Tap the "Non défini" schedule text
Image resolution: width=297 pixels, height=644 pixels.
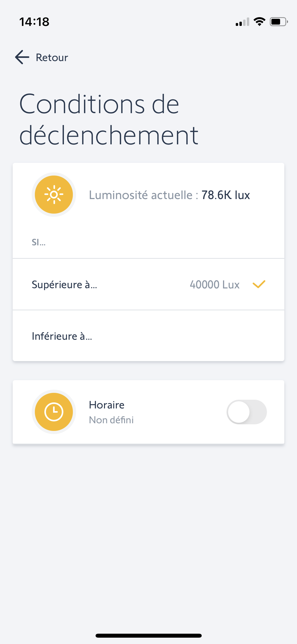coord(111,420)
